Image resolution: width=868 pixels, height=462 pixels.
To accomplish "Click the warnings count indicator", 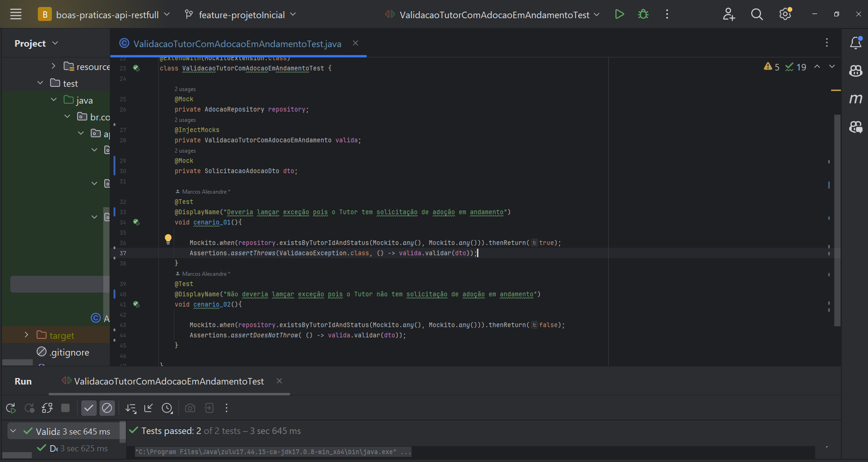I will click(772, 67).
